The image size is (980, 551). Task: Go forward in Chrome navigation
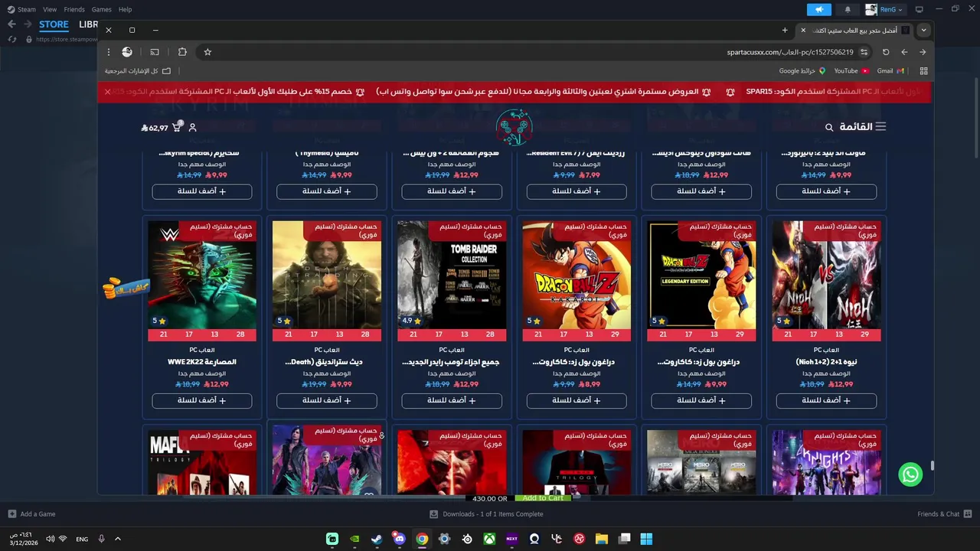904,52
